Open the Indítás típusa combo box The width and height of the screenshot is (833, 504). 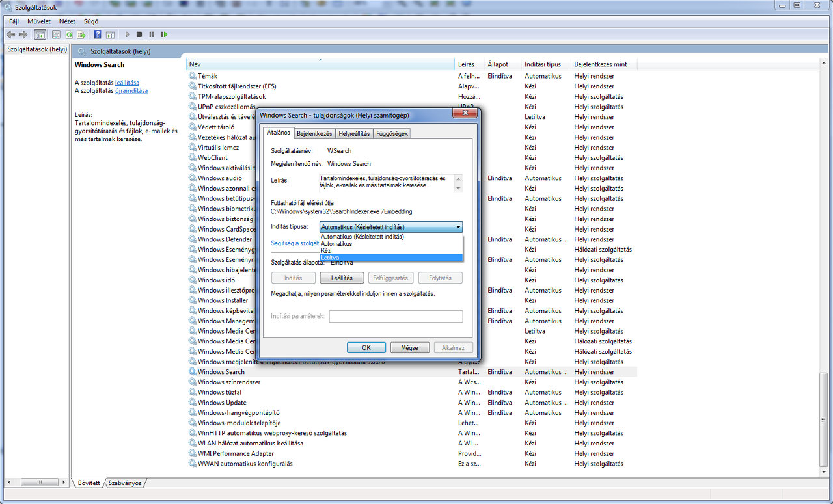click(x=391, y=227)
